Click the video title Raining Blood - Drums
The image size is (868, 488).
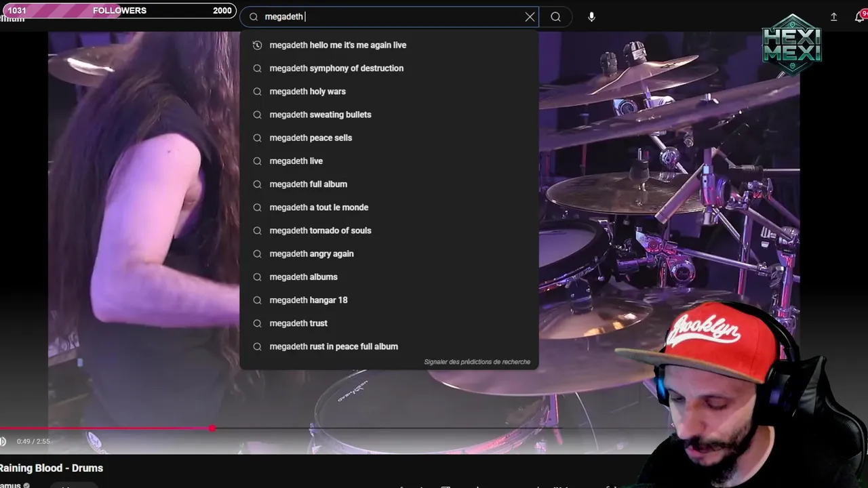52,468
